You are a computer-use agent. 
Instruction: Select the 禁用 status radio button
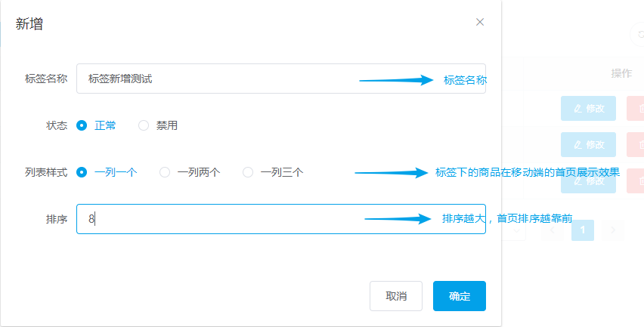[144, 125]
